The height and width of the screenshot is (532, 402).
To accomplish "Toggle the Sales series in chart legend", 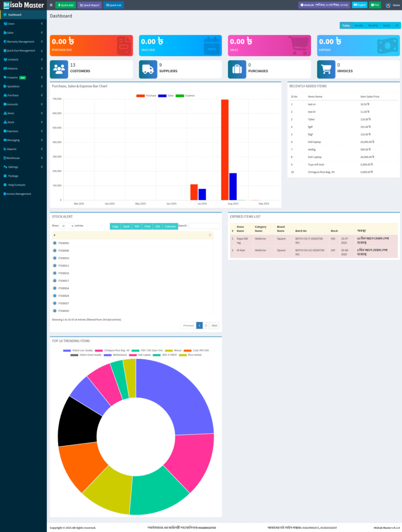I will 162,96.
